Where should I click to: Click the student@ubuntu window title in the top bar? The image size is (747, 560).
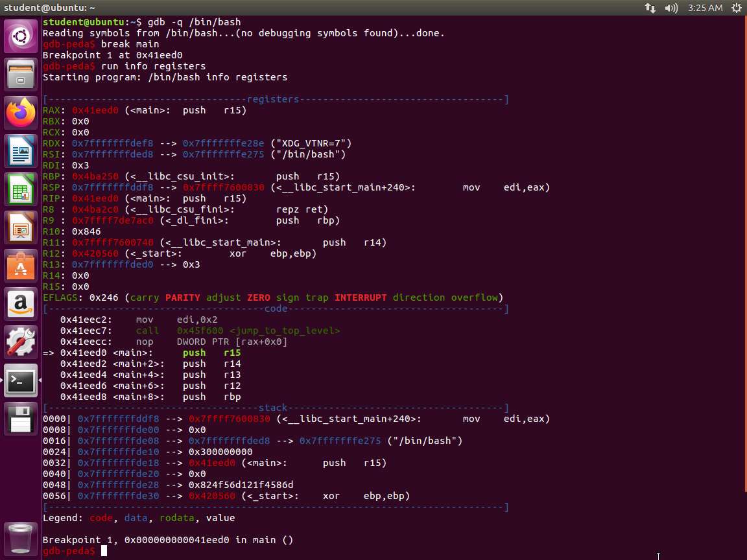[49, 8]
